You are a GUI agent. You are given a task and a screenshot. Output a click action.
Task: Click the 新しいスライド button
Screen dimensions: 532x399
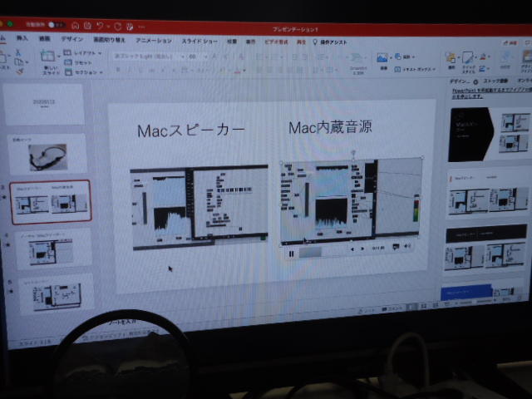coord(48,62)
